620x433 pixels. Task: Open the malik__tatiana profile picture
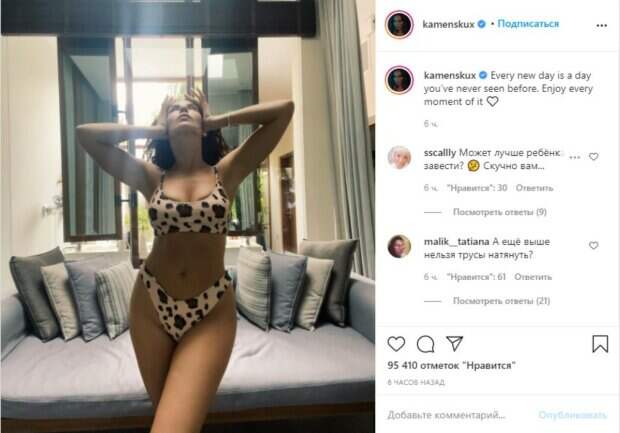(399, 246)
